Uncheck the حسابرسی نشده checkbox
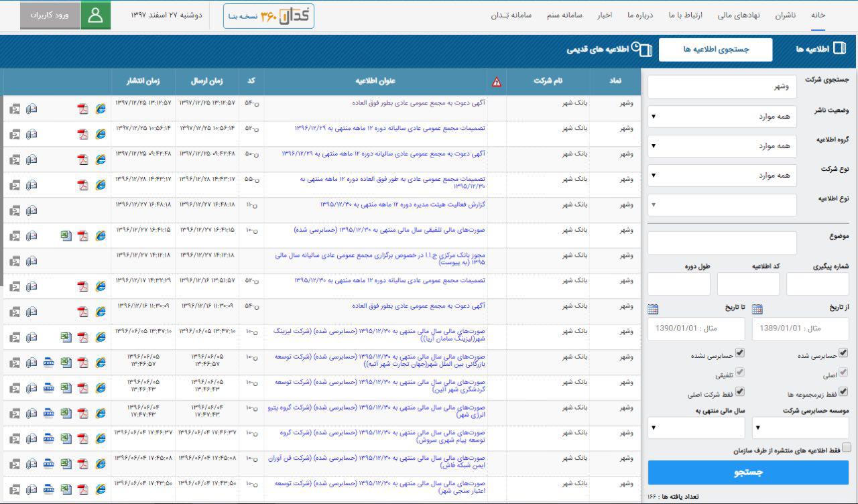The height and width of the screenshot is (504, 858). point(740,353)
